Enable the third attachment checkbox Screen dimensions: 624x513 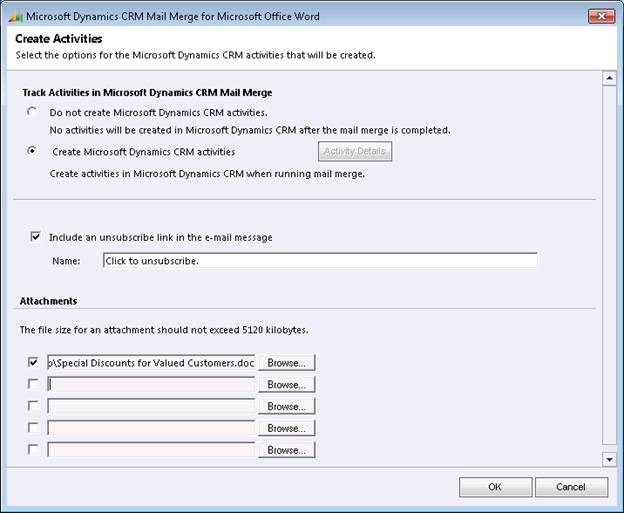(x=33, y=406)
